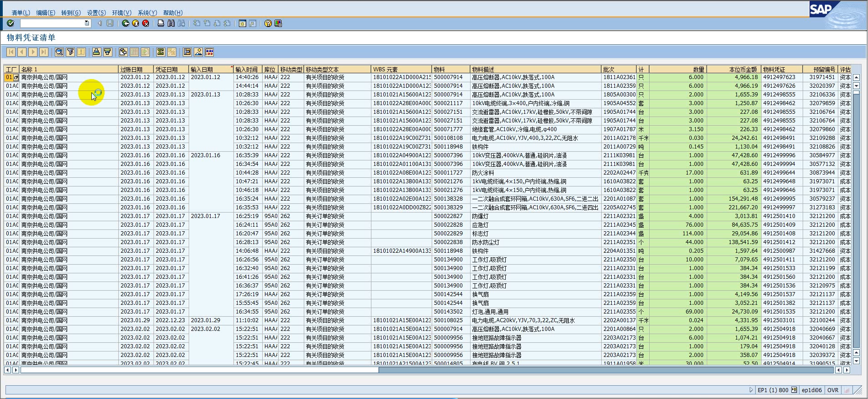Click the Sigma total icon
Image resolution: width=868 pixels, height=399 pixels.
[x=160, y=52]
